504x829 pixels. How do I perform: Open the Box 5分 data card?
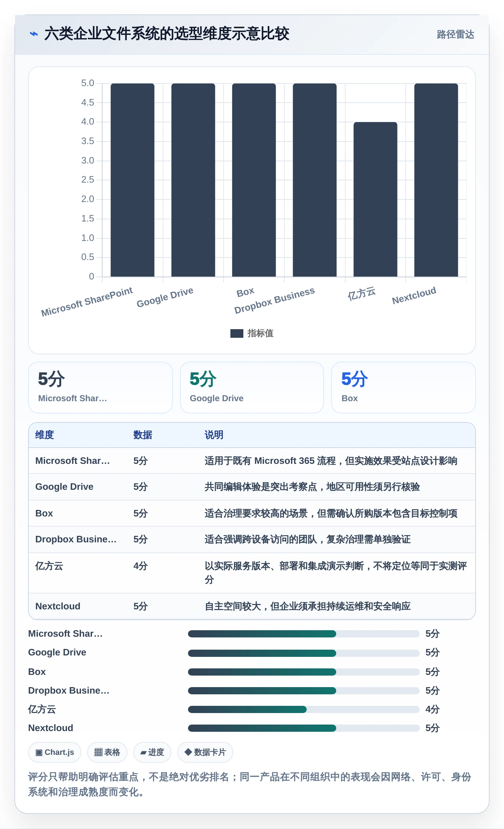tap(404, 387)
